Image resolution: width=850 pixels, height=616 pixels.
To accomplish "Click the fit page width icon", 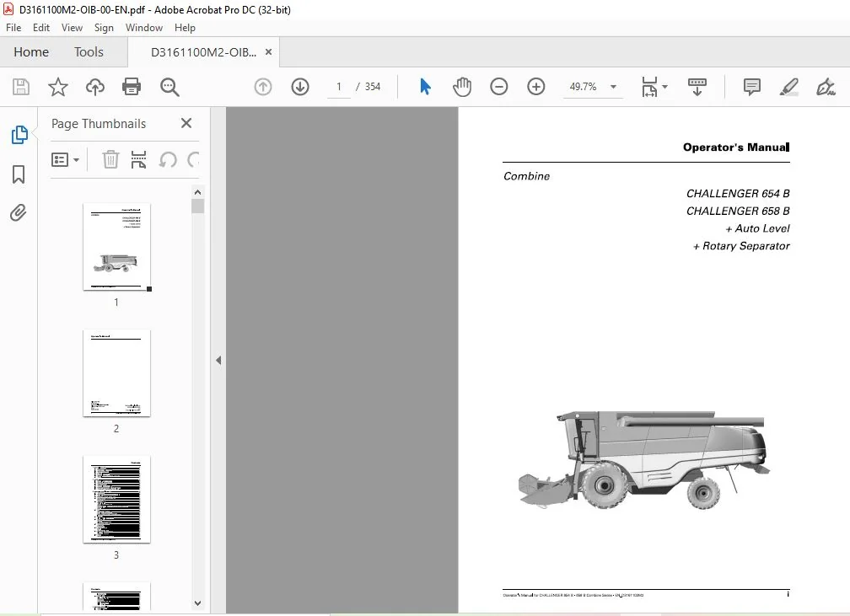I will pos(649,87).
